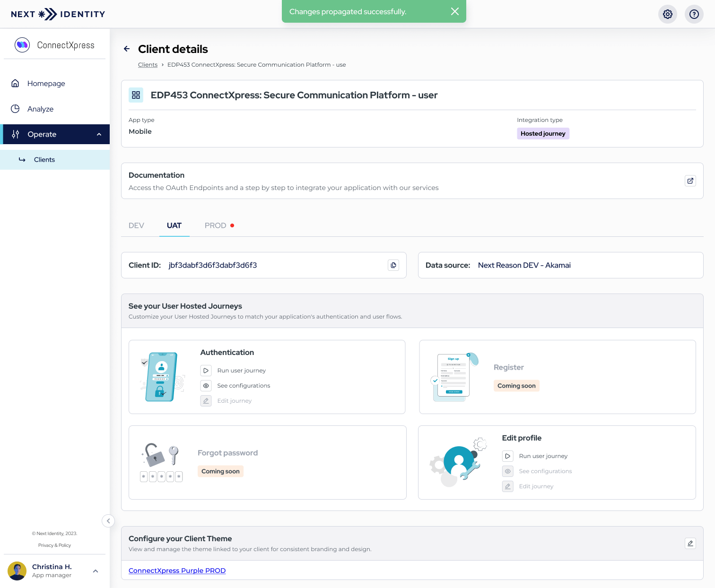The width and height of the screenshot is (715, 588).
Task: Click Authentication pencil edit icon
Action: [x=206, y=401]
